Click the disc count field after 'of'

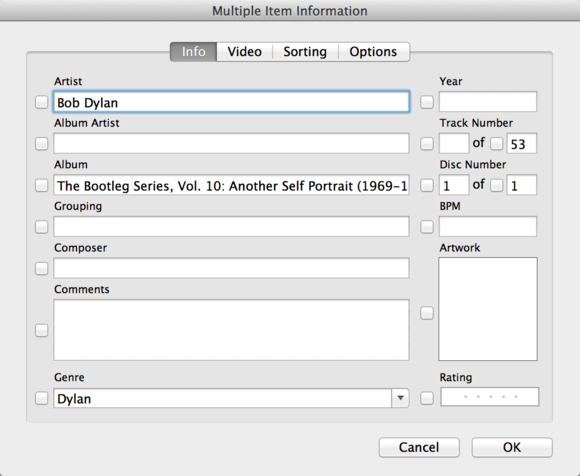click(x=522, y=185)
